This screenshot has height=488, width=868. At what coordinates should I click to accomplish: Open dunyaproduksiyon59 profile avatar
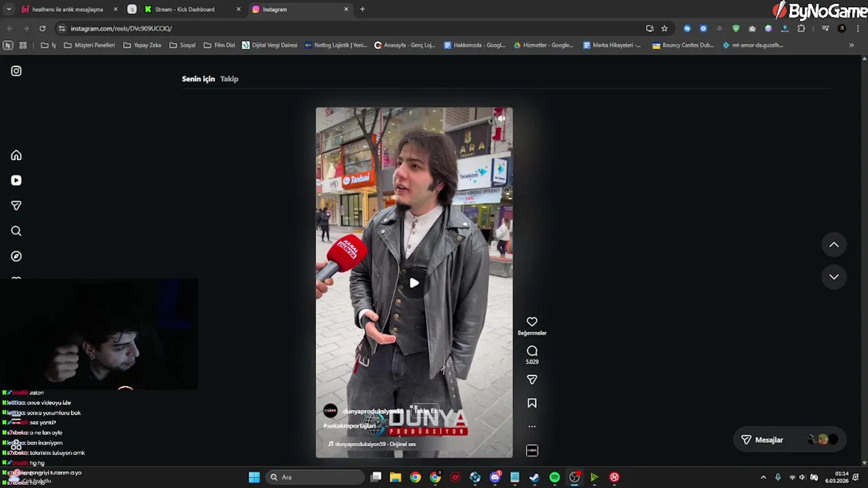330,411
